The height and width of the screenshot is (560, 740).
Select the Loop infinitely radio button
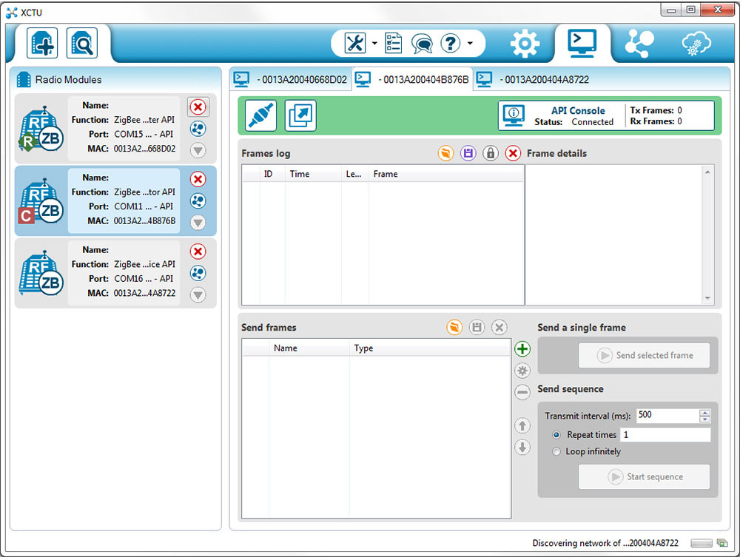[x=556, y=452]
